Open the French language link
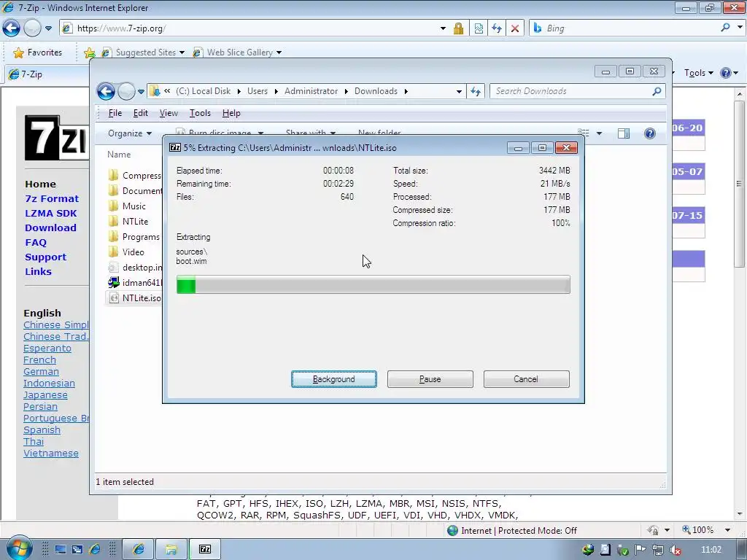The width and height of the screenshot is (747, 560). click(39, 360)
